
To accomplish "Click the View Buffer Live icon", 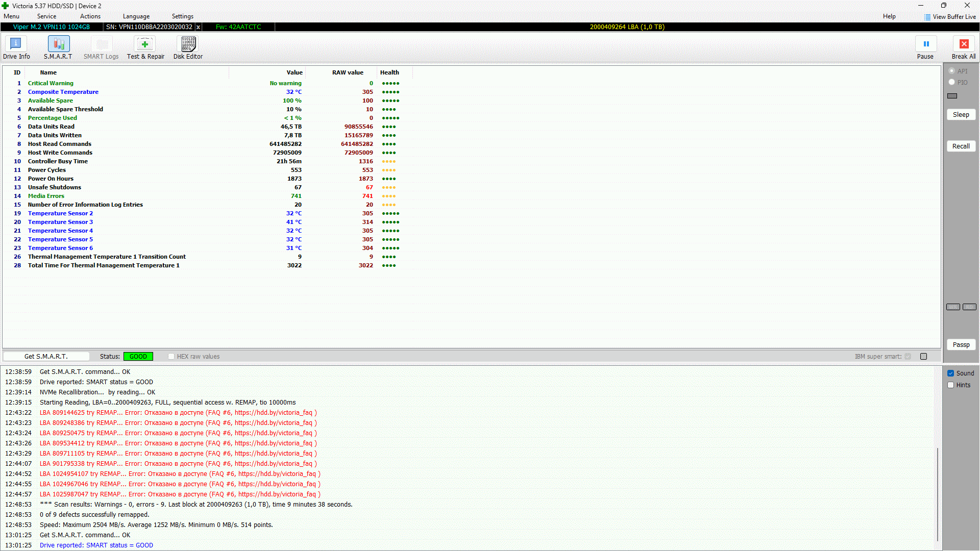I will [927, 17].
